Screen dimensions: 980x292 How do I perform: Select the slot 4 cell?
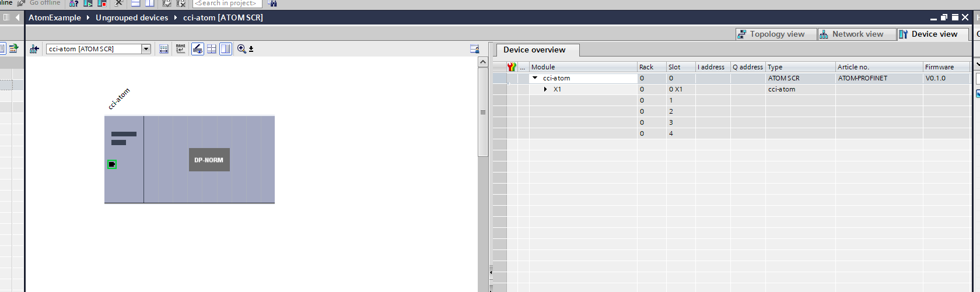tap(681, 133)
